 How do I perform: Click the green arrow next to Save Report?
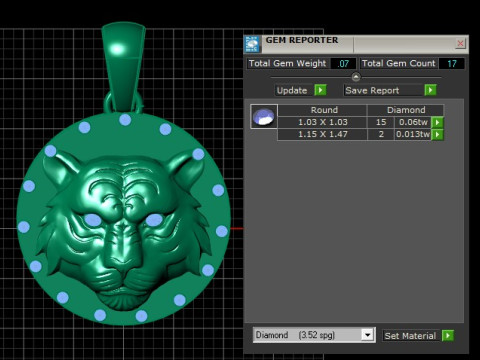pyautogui.click(x=430, y=90)
